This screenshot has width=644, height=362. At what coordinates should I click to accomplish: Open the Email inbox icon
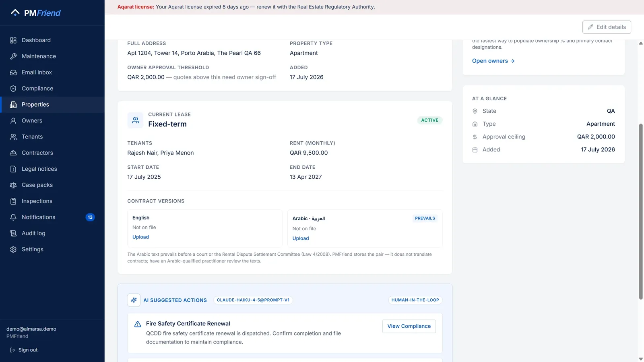coord(13,72)
